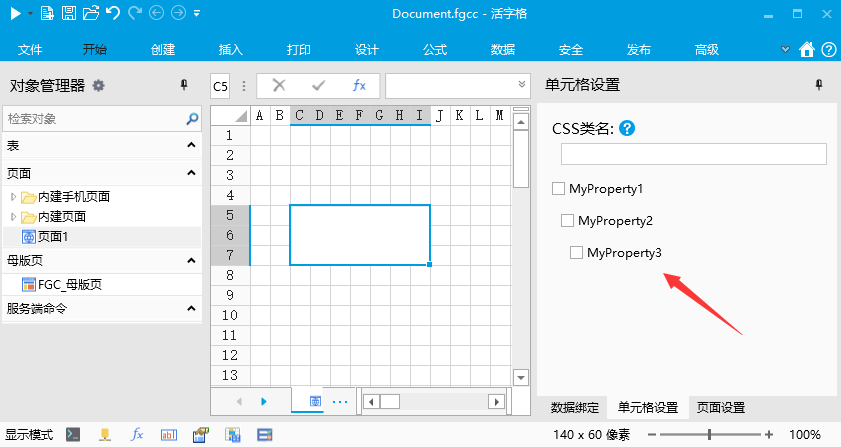Click the vertical scrollbar down arrow

(x=521, y=377)
